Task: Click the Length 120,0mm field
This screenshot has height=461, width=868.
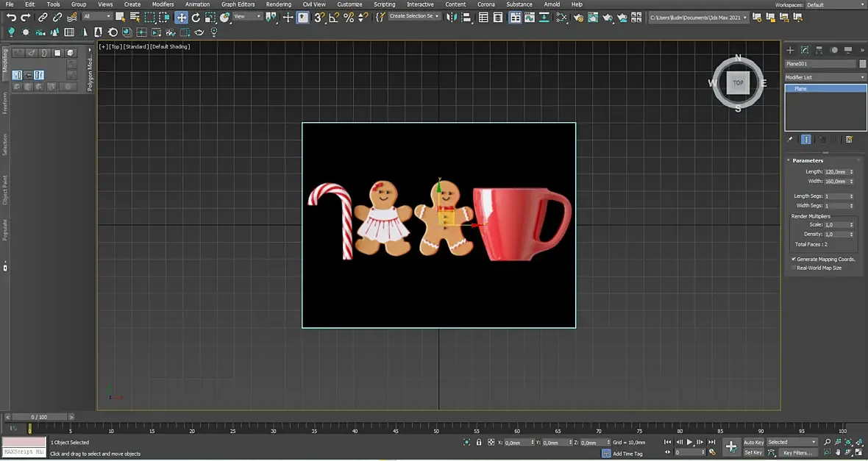Action: [x=836, y=172]
